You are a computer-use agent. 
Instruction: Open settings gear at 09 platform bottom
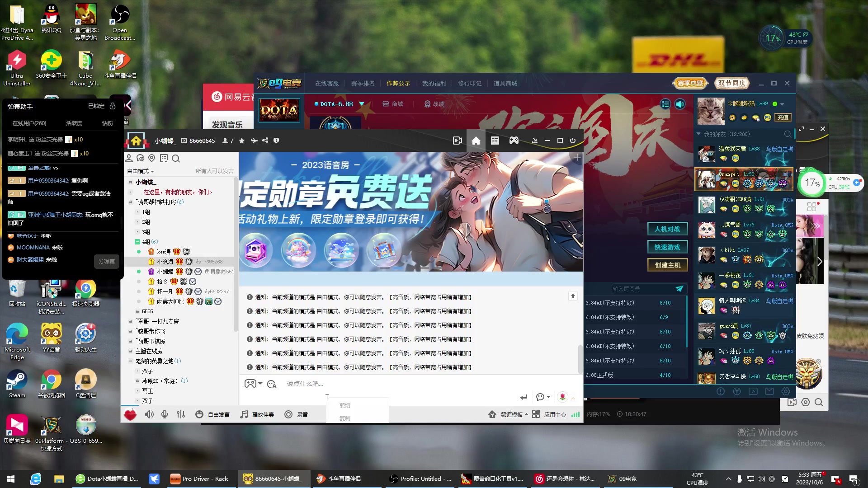click(x=786, y=391)
